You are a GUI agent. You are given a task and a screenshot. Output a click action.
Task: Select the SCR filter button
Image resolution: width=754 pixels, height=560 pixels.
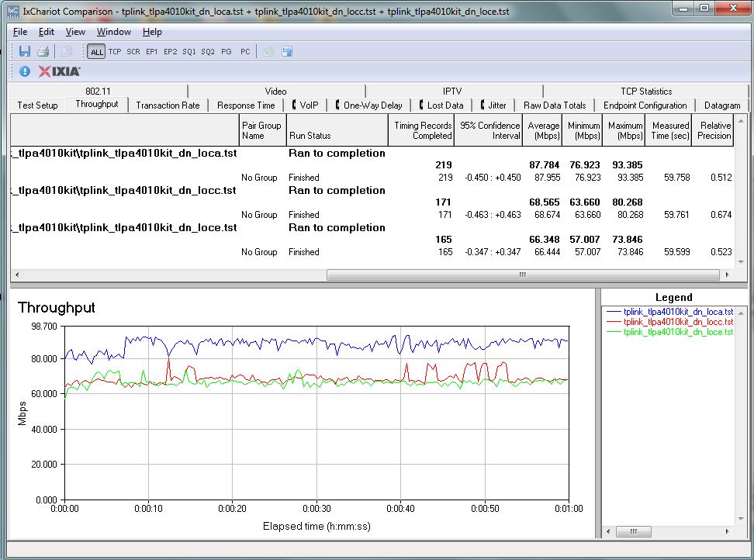[x=133, y=51]
